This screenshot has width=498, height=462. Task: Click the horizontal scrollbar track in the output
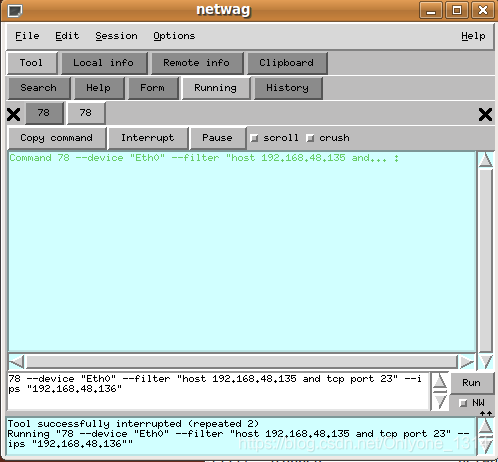[x=242, y=362]
